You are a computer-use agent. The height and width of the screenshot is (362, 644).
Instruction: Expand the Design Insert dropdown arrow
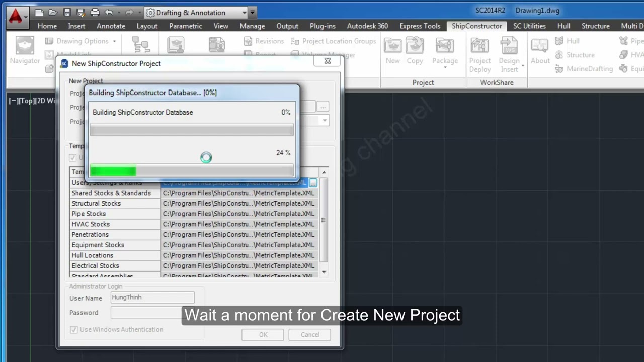[523, 65]
